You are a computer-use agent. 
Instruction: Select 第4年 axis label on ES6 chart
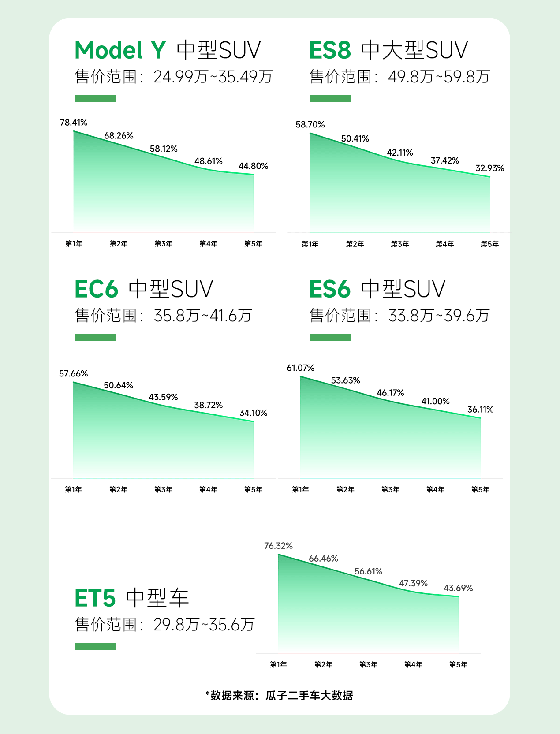[435, 489]
